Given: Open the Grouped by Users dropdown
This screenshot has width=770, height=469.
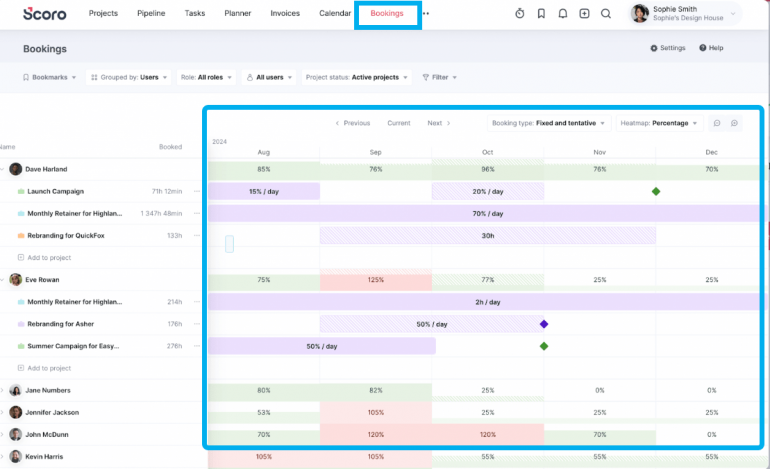Looking at the screenshot, I should [124, 77].
